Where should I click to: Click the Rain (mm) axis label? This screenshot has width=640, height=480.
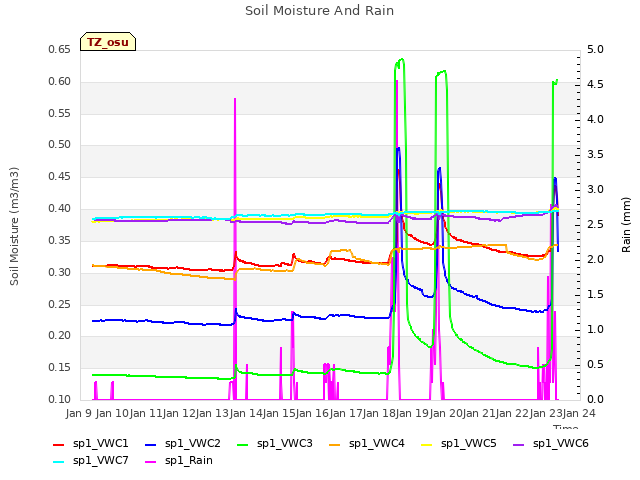626,225
